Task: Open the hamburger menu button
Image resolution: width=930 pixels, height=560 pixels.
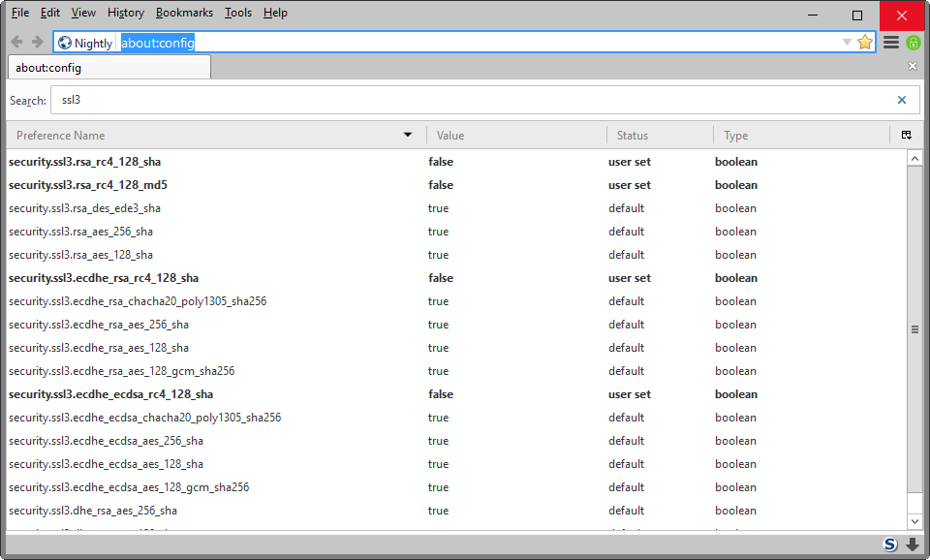Action: tap(891, 42)
